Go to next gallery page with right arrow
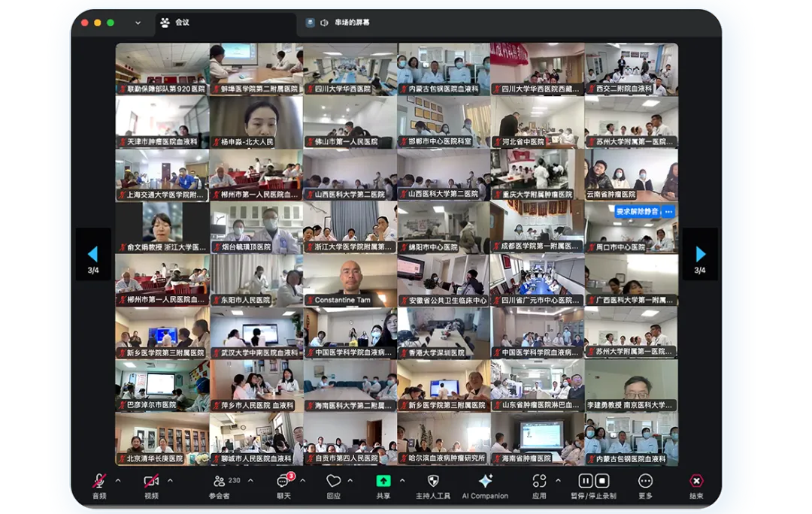Image resolution: width=812 pixels, height=514 pixels. 700,254
